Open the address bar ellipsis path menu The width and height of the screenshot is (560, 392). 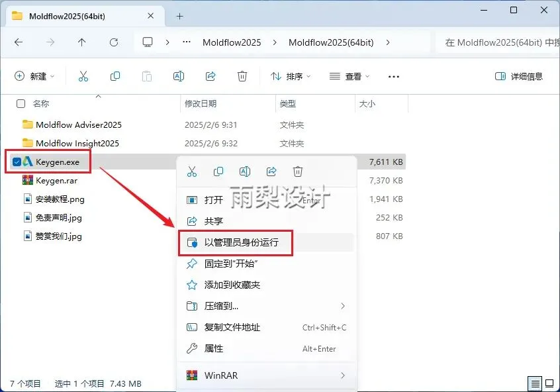tap(187, 42)
